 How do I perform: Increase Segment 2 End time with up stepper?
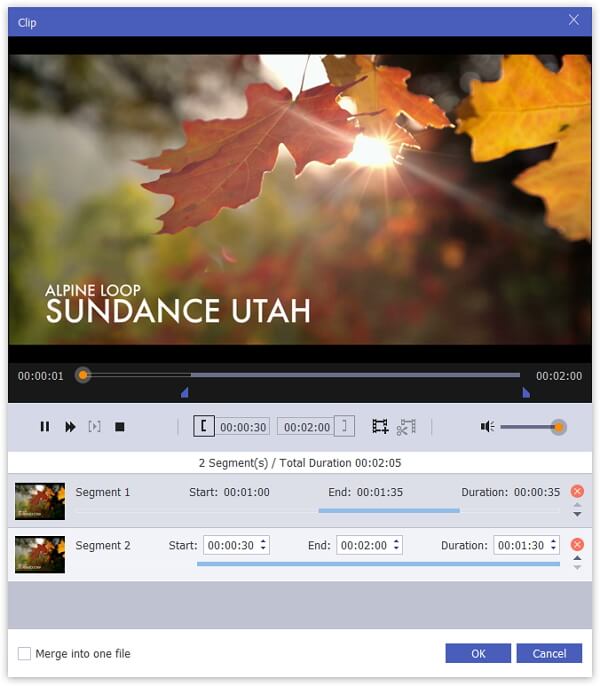(x=396, y=541)
